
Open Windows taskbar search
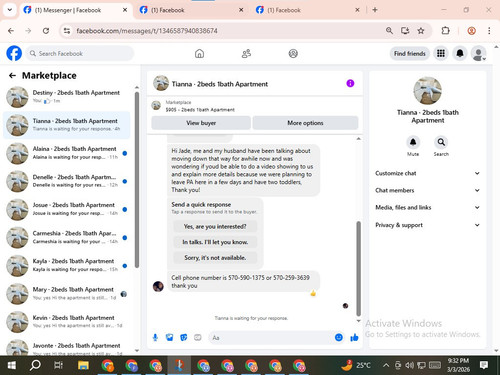click(x=35, y=365)
